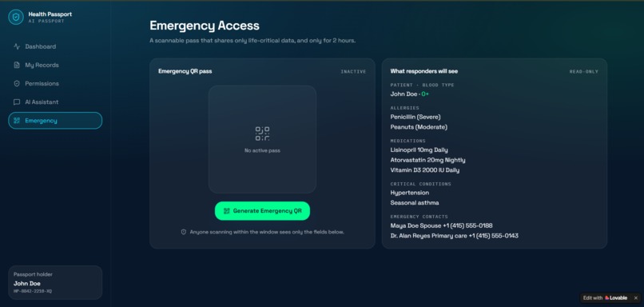Select the Emergency menu item
The height and width of the screenshot is (307, 644).
[55, 121]
